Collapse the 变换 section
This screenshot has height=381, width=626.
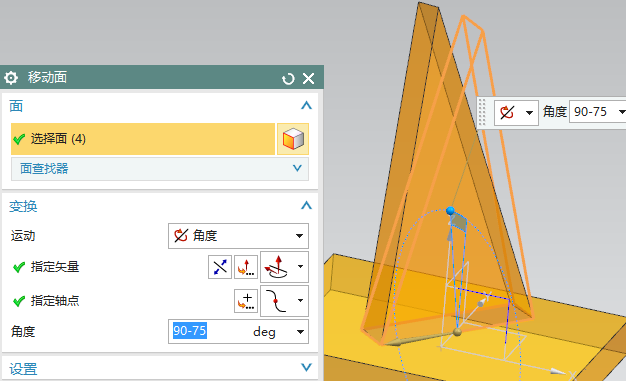306,205
